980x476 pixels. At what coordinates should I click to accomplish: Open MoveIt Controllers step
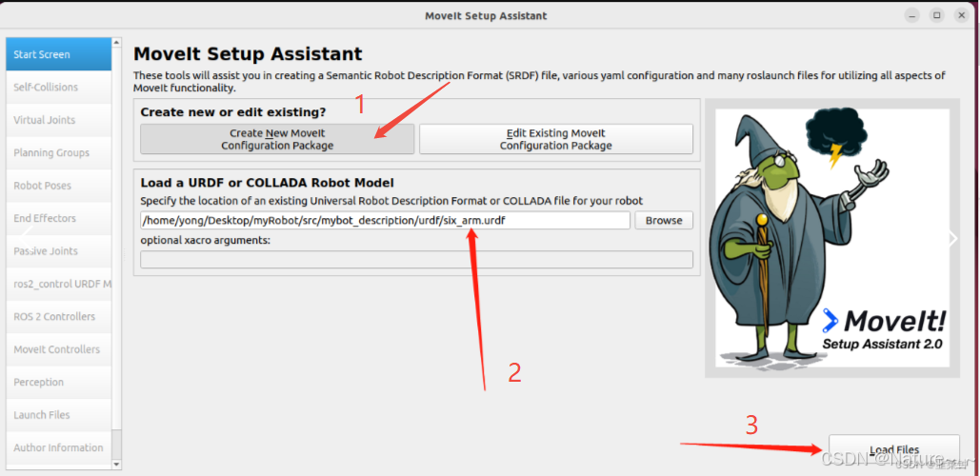59,349
